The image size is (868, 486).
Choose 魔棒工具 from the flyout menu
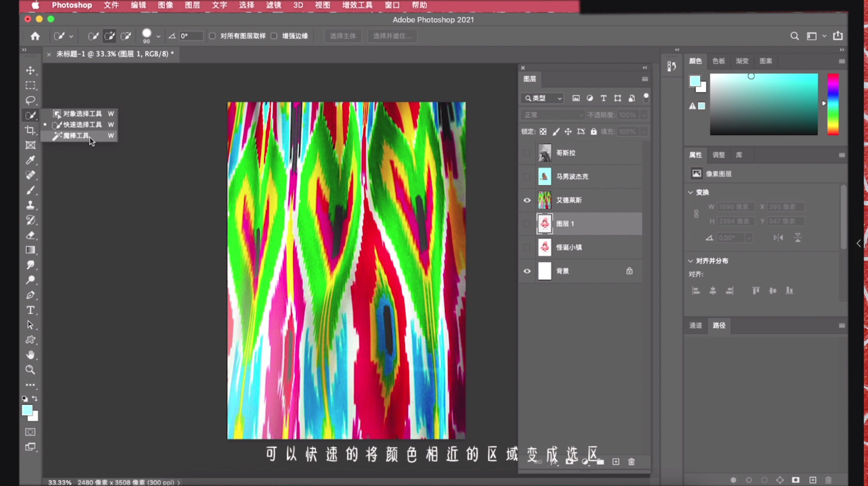(x=76, y=135)
